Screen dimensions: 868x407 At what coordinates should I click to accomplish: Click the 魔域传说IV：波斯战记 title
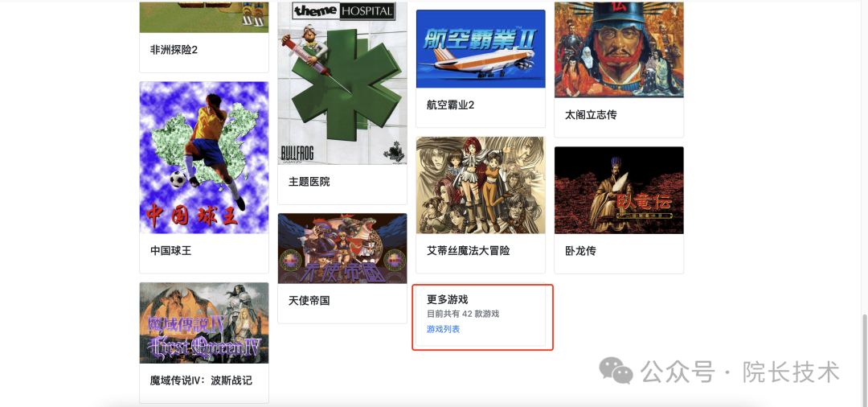(x=201, y=380)
